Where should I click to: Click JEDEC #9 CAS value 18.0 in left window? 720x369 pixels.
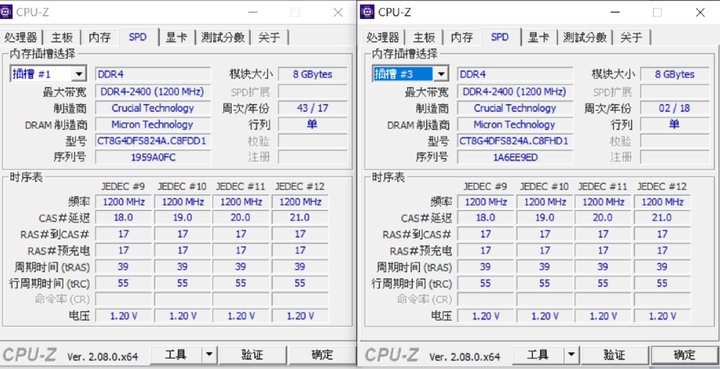tap(124, 218)
